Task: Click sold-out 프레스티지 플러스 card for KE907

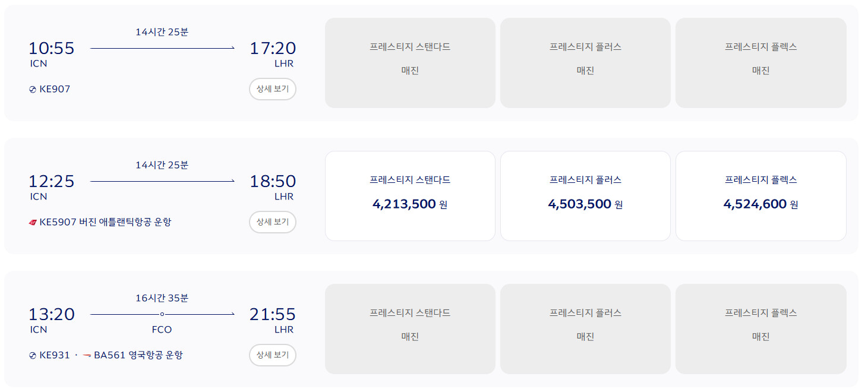Action: pos(585,63)
